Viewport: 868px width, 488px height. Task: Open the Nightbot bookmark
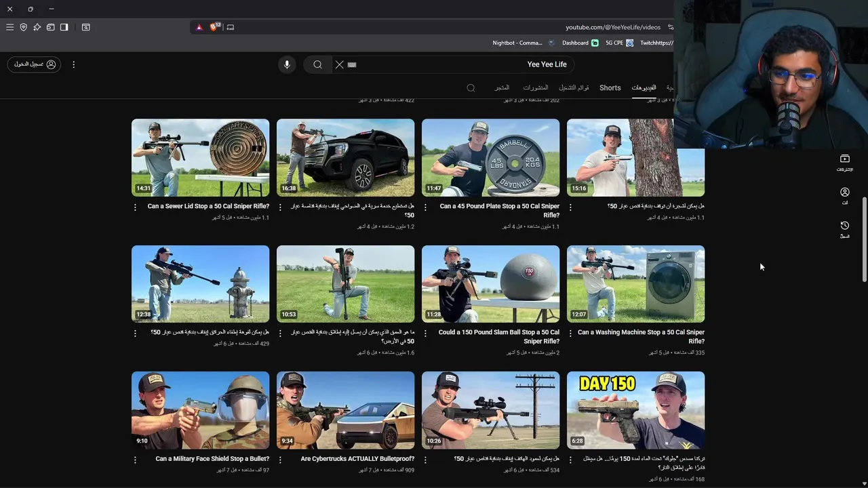click(x=524, y=43)
